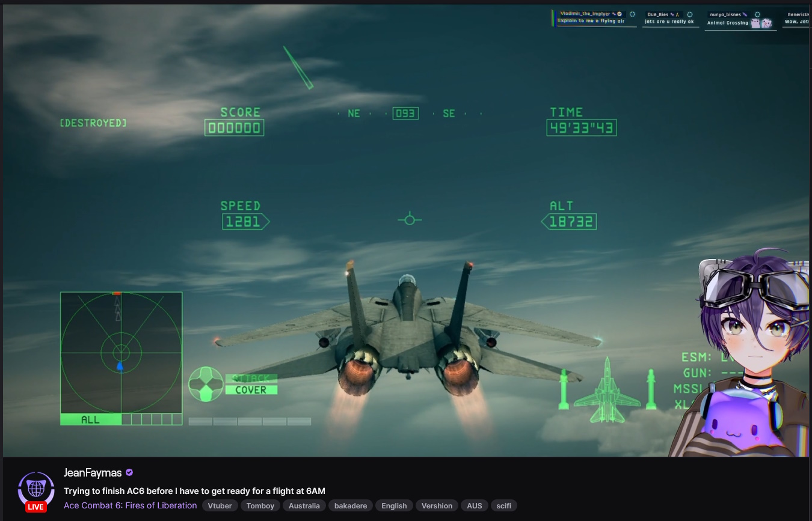The height and width of the screenshot is (521, 812).
Task: Click the compass heading 093 box
Action: [x=405, y=113]
